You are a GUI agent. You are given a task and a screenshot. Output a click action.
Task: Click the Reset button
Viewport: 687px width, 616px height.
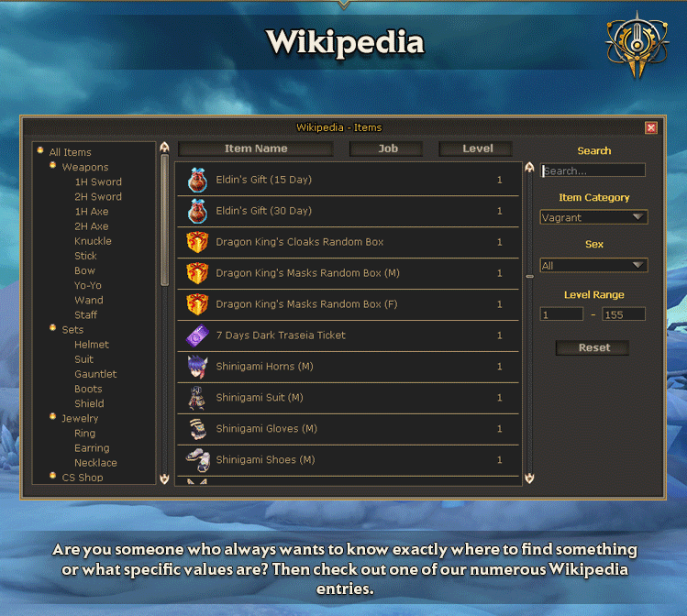(593, 348)
